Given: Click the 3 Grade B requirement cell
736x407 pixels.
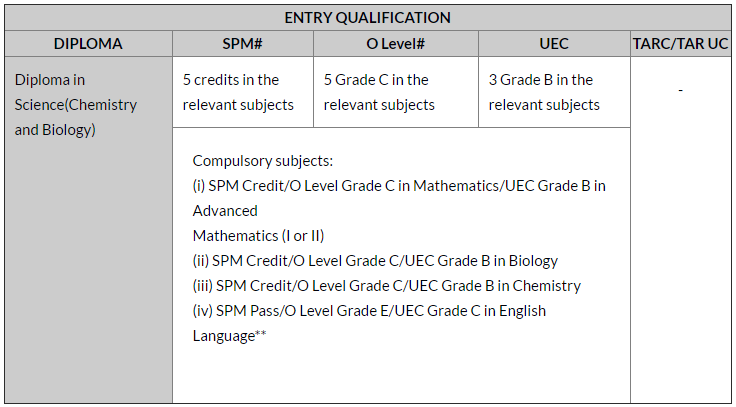Looking at the screenshot, I should 554,92.
